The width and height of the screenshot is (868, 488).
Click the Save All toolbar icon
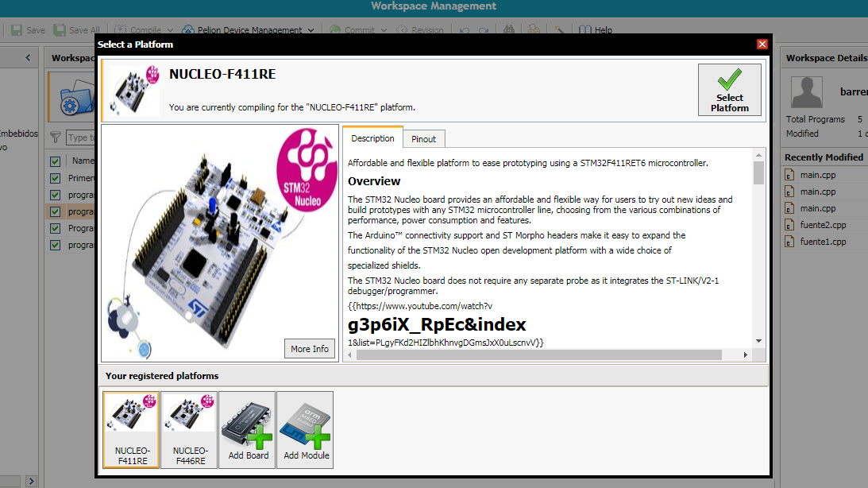(60, 30)
